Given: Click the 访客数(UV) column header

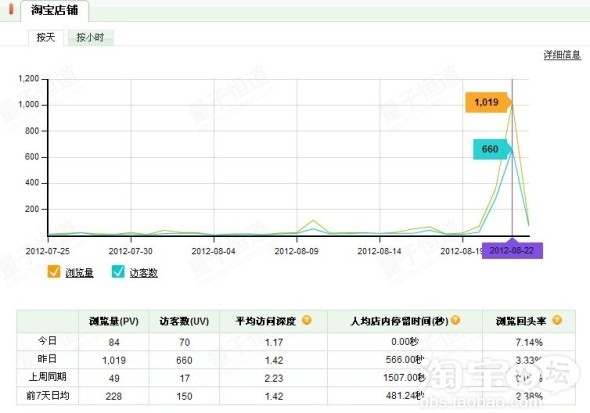Looking at the screenshot, I should (x=184, y=321).
